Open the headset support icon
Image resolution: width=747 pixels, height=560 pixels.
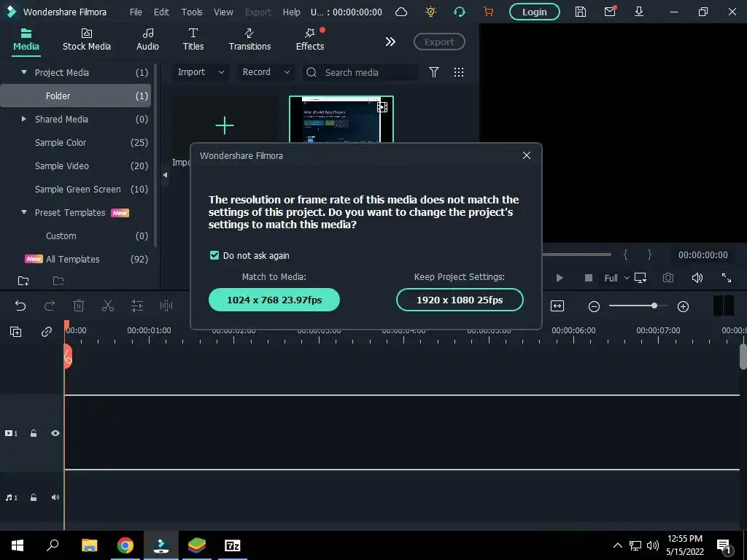coord(460,12)
